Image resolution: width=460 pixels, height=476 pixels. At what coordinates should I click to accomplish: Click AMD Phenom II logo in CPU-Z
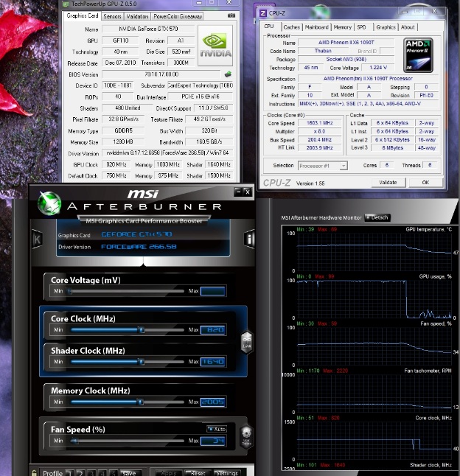[x=418, y=55]
